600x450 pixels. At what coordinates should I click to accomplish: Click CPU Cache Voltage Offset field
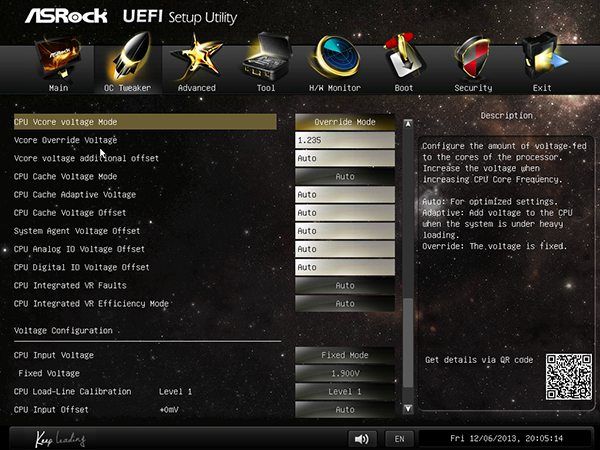pyautogui.click(x=345, y=213)
